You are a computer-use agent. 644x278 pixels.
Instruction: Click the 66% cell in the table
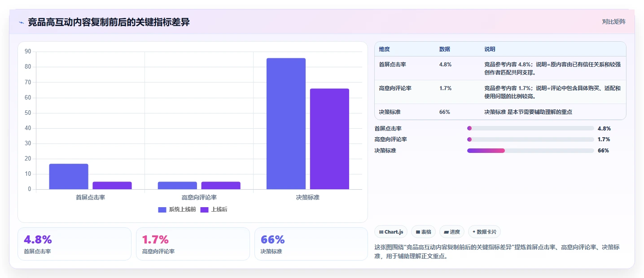click(445, 112)
